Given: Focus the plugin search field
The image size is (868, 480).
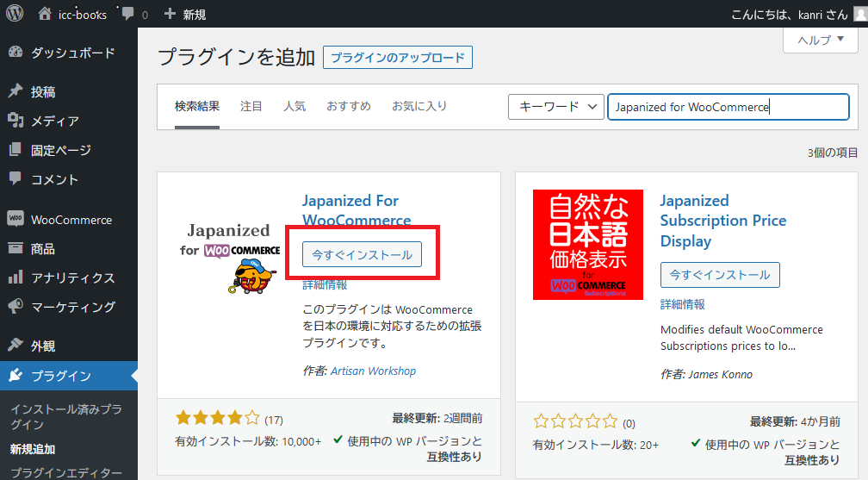Looking at the screenshot, I should pos(728,107).
